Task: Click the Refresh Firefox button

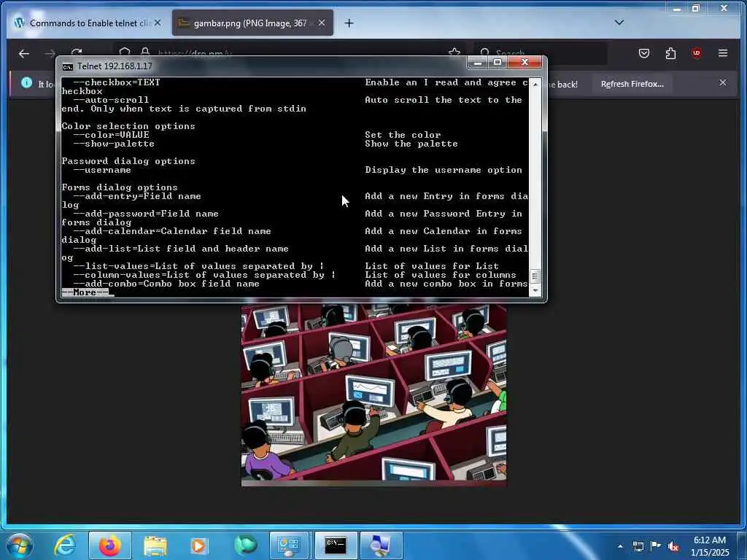Action: pos(632,84)
